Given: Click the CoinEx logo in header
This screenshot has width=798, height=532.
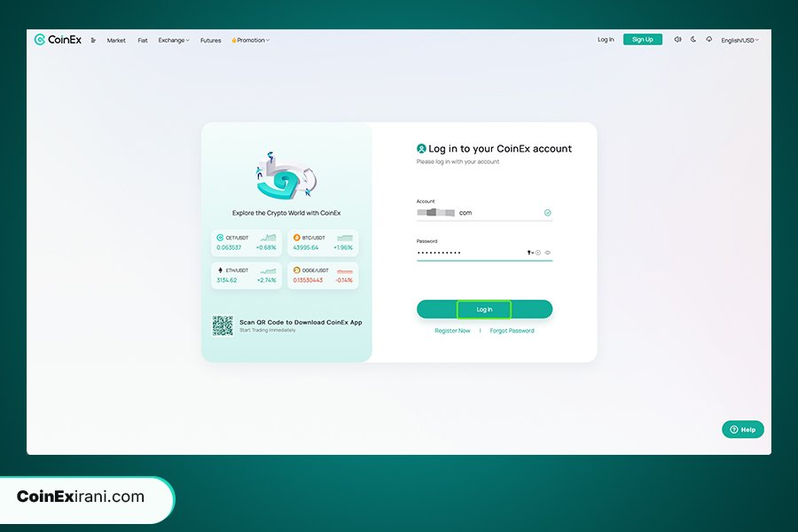Looking at the screenshot, I should click(59, 40).
